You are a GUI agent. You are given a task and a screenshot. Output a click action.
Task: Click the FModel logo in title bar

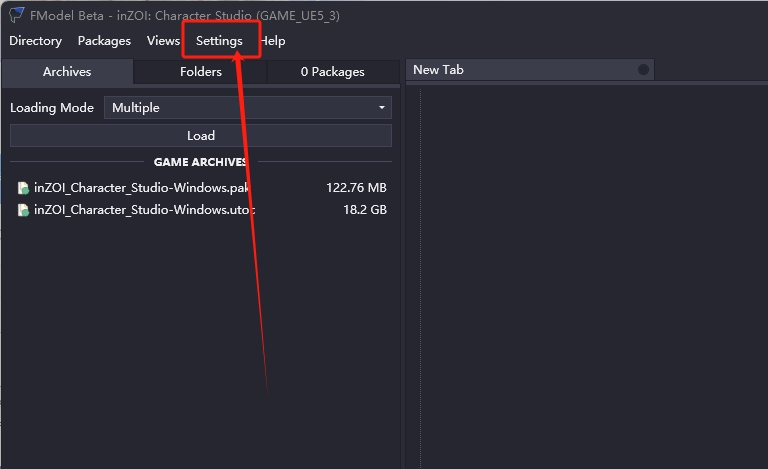click(17, 15)
